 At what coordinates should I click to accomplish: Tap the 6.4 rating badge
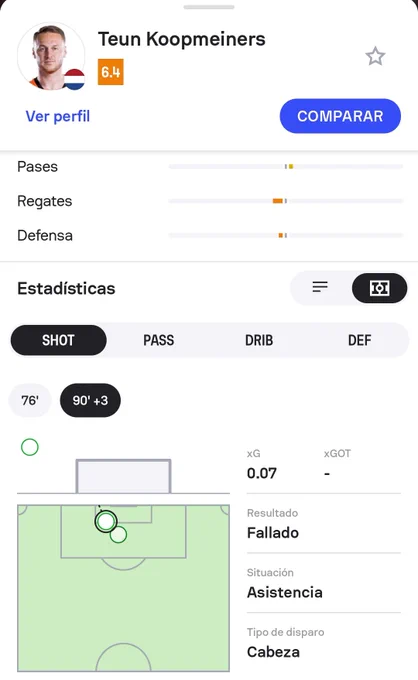click(111, 72)
